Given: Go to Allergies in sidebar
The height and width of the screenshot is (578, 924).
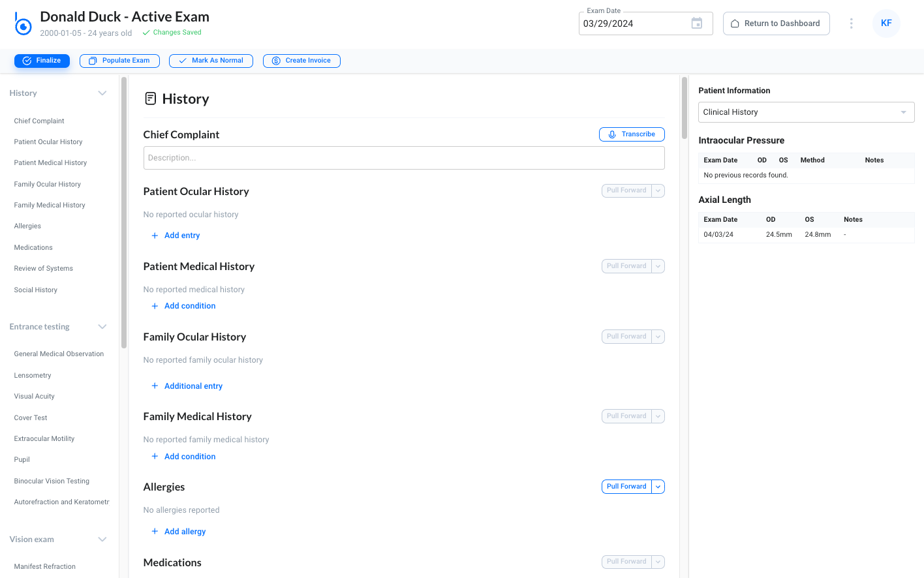Looking at the screenshot, I should pyautogui.click(x=27, y=226).
